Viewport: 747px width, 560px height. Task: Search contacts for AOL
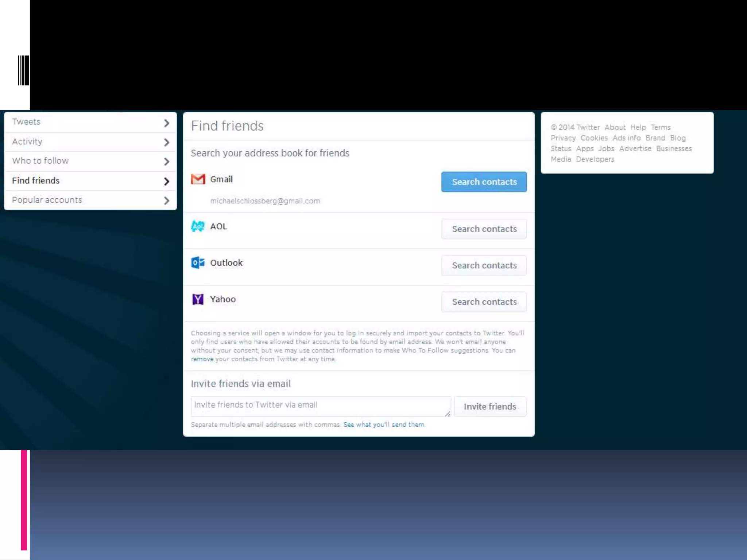click(484, 229)
